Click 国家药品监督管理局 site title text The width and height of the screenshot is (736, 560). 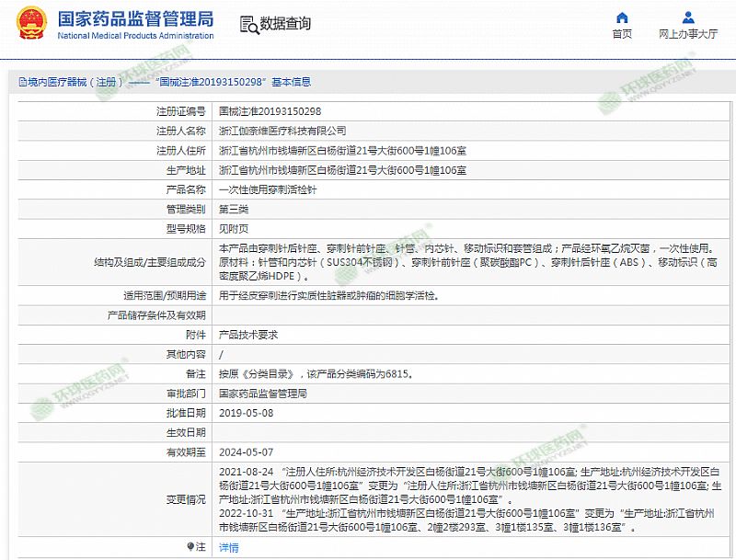134,18
